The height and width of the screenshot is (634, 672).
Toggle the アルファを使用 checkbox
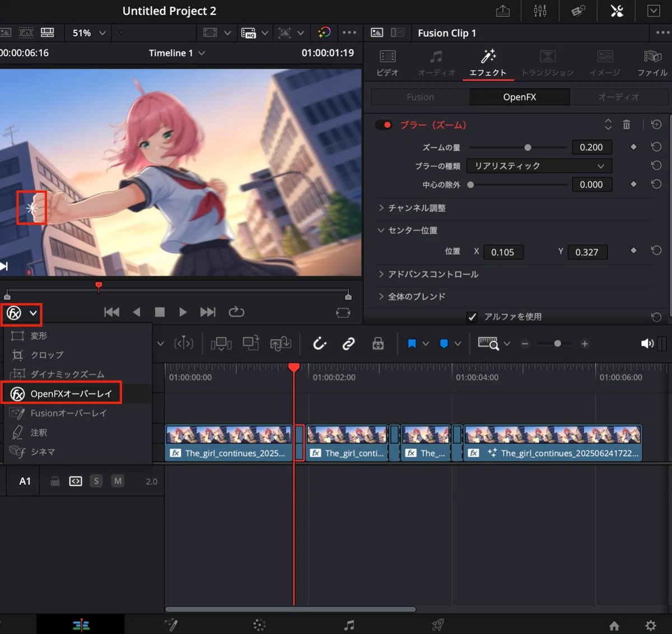pos(472,317)
